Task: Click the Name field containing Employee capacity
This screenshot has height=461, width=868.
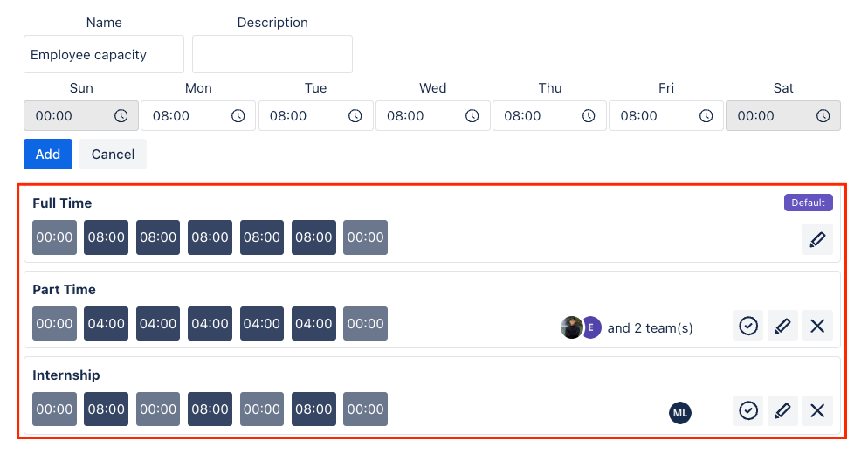Action: point(104,54)
